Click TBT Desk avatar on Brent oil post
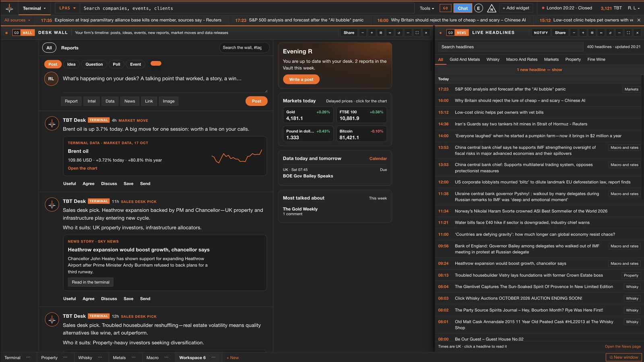This screenshot has width=644, height=362. [x=52, y=124]
